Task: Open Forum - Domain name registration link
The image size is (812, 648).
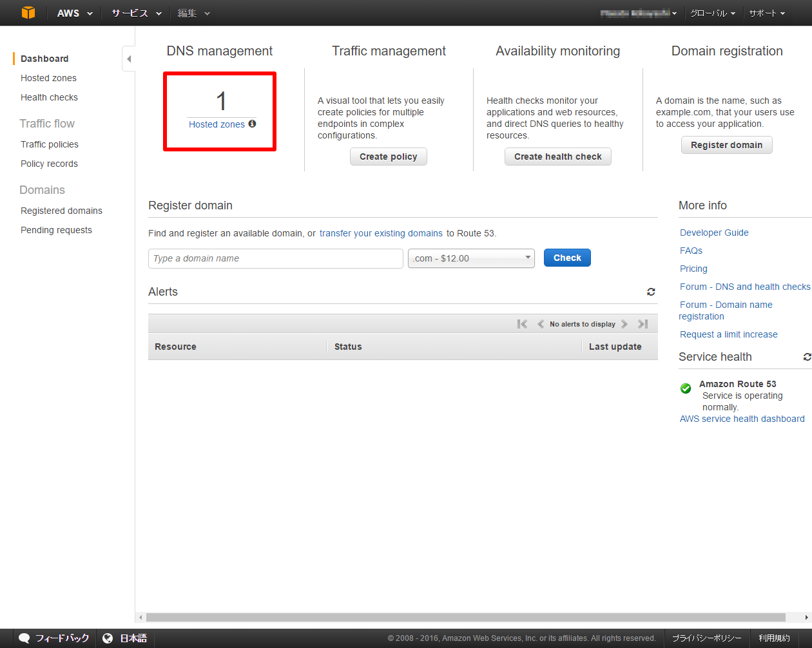Action: [x=726, y=310]
